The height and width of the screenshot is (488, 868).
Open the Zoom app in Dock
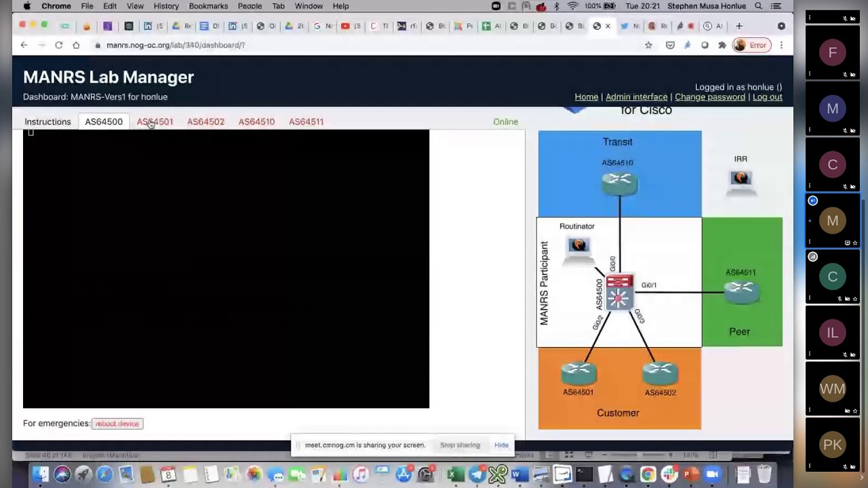pyautogui.click(x=712, y=474)
